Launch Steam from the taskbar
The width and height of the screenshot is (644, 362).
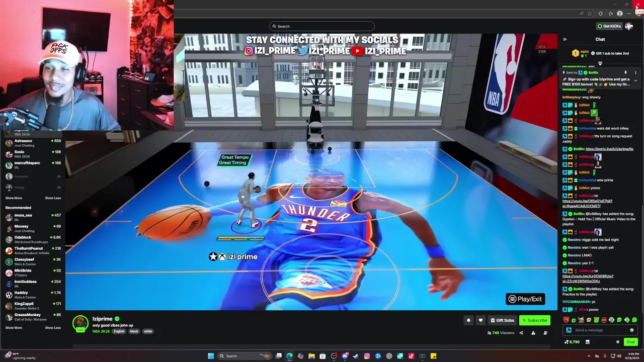356,356
